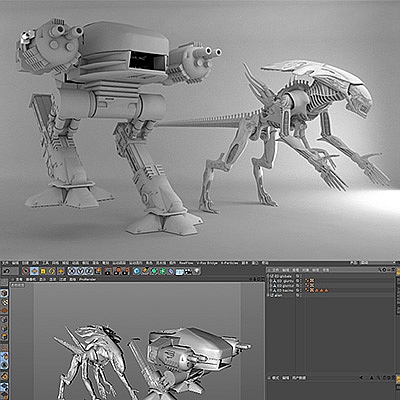Open the first menu in the main menu bar
This screenshot has height=400, width=400.
(5, 263)
